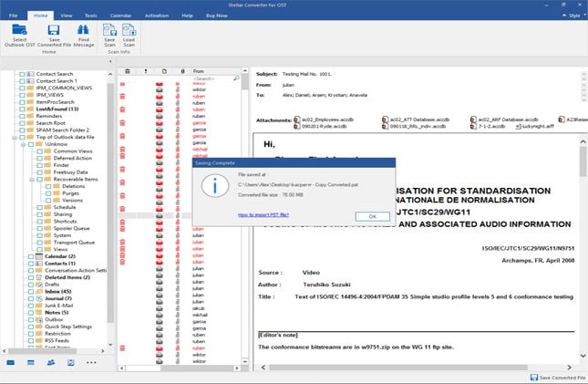Check the Common Views folder checkbox
588x384 pixels.
(39, 150)
